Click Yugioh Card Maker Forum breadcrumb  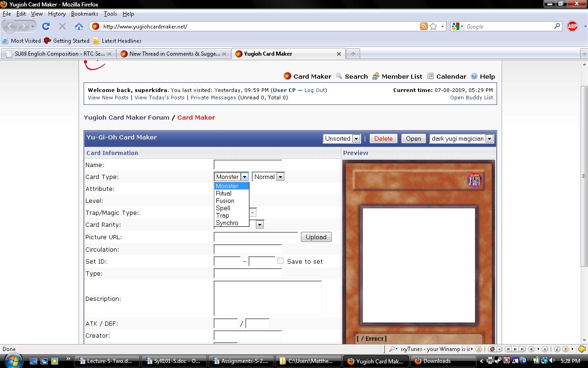pyautogui.click(x=126, y=117)
